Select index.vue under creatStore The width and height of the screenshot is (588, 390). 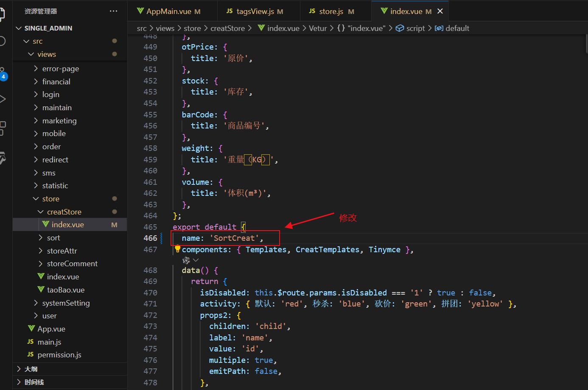click(70, 225)
